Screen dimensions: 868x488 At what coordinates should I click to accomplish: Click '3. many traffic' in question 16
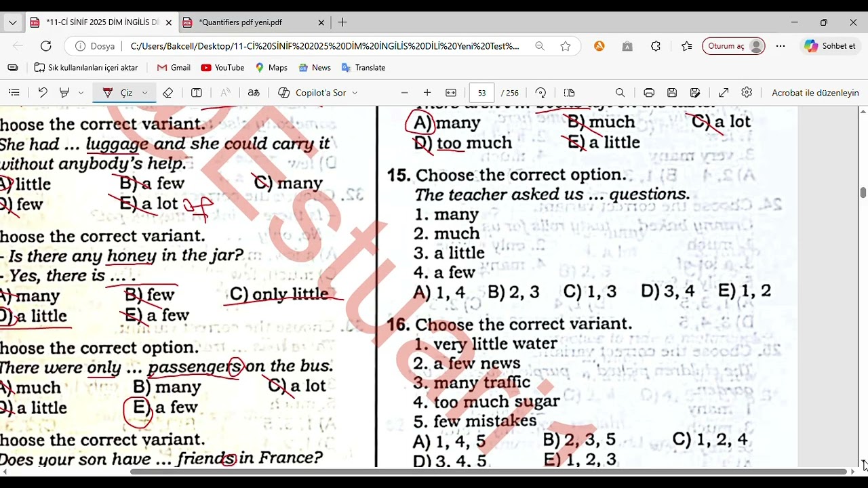click(x=472, y=383)
